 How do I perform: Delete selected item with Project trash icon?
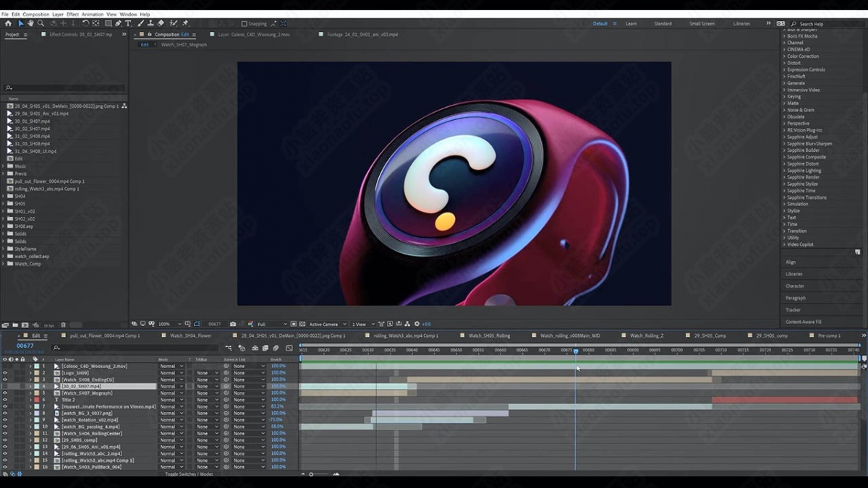[63, 325]
